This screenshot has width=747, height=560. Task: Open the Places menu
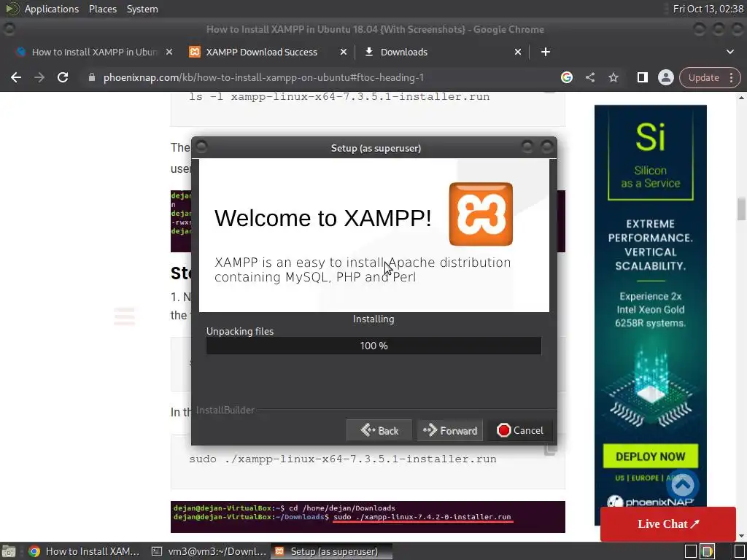[102, 9]
